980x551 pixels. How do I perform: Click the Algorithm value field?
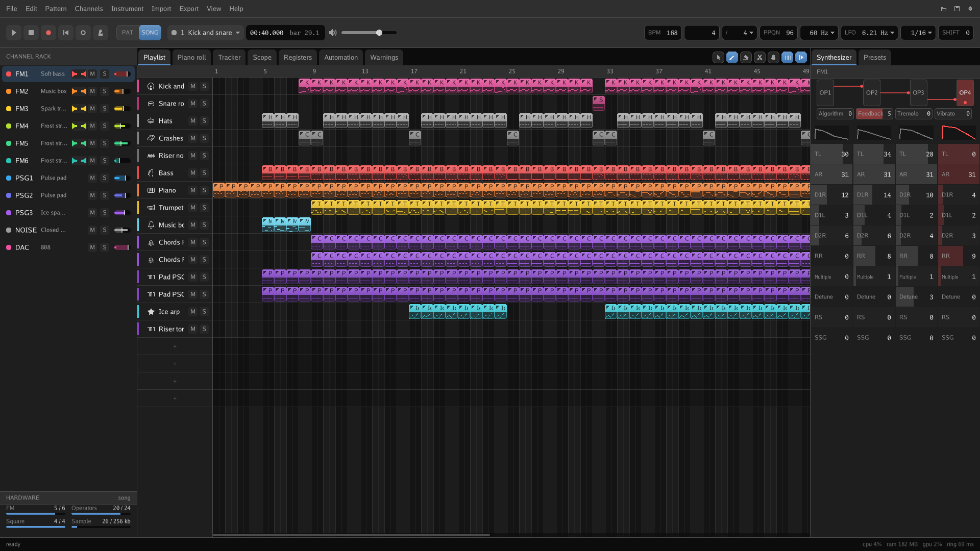[835, 114]
